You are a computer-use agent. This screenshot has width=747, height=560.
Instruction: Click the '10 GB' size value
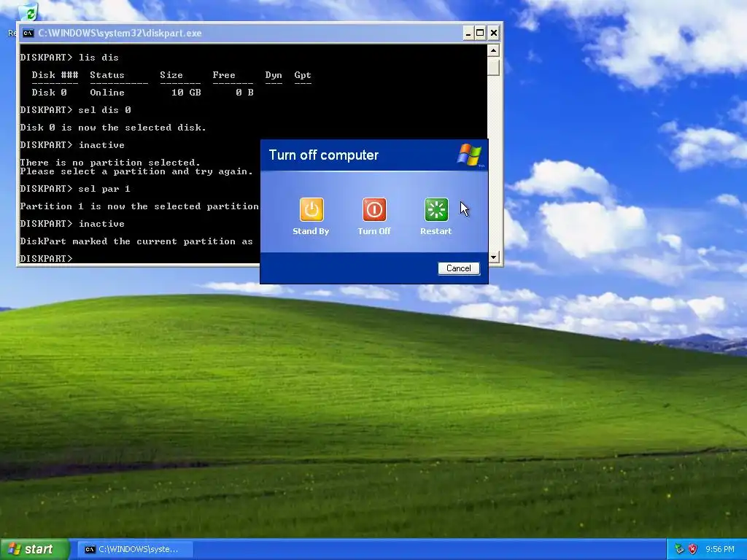pos(186,93)
